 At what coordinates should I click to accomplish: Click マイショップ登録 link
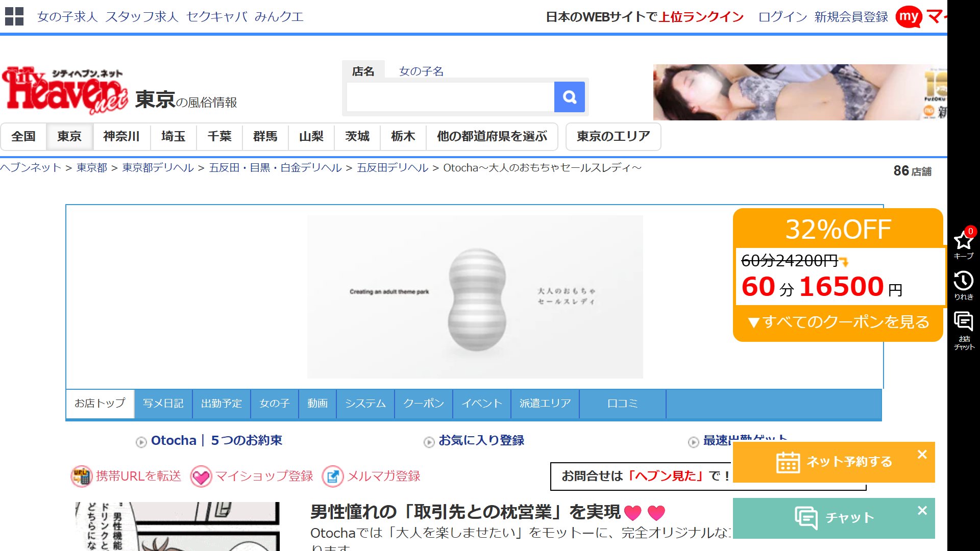(x=264, y=476)
